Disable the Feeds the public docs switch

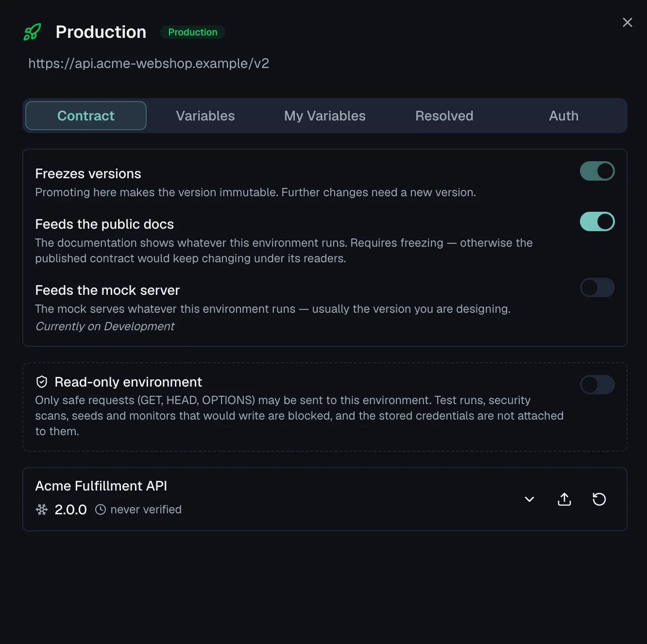point(597,221)
